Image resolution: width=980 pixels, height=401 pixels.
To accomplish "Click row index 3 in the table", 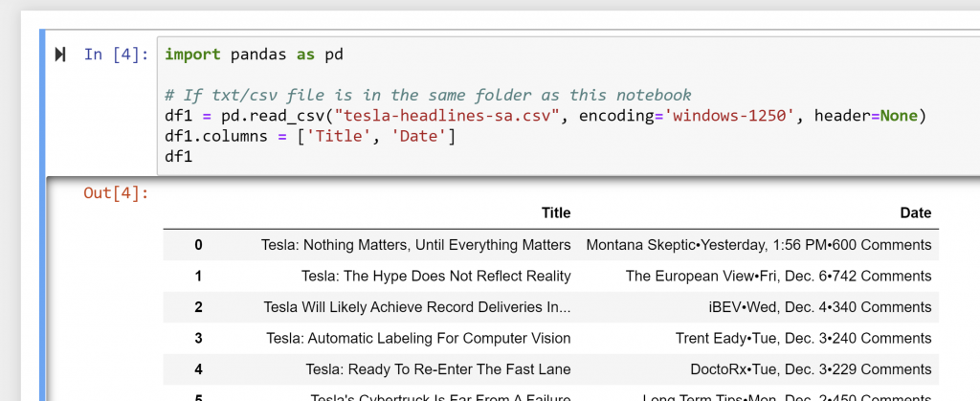I will (198, 339).
